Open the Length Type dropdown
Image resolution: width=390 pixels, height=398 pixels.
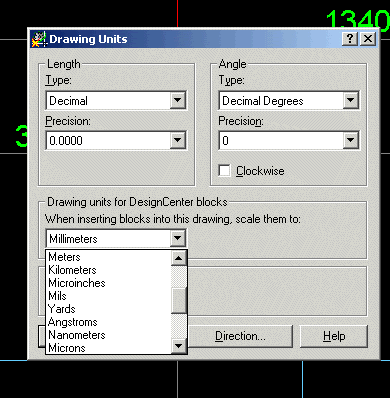click(177, 100)
